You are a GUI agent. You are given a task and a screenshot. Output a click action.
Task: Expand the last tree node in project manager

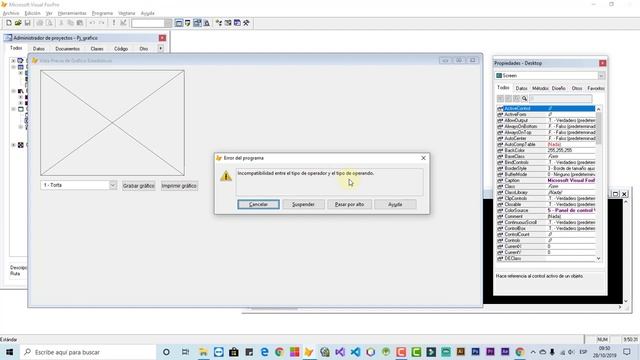coord(13,145)
